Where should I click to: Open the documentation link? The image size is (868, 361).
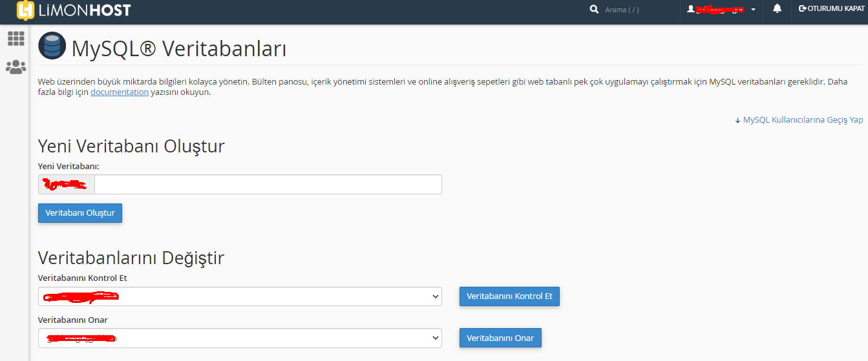click(x=120, y=92)
